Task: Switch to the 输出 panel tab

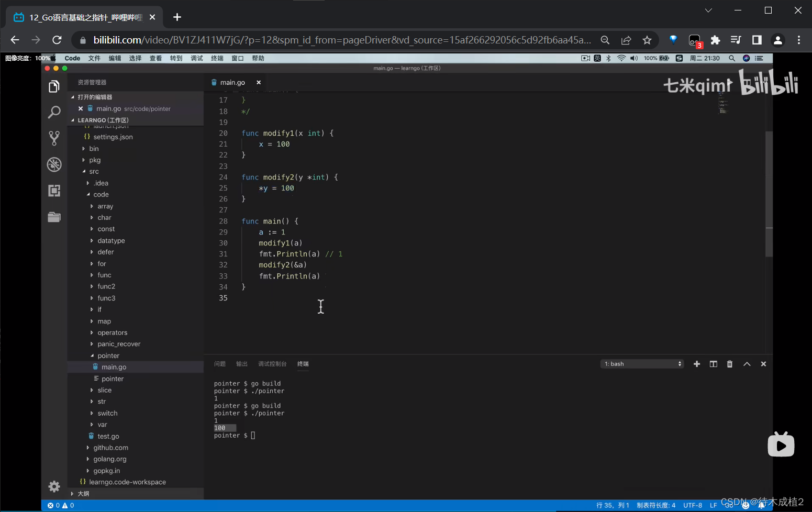Action: coord(241,364)
